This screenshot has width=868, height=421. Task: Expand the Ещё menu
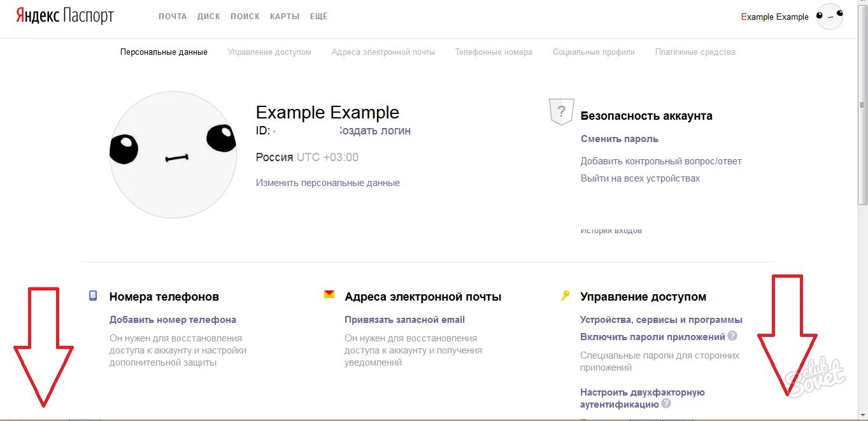click(x=318, y=17)
